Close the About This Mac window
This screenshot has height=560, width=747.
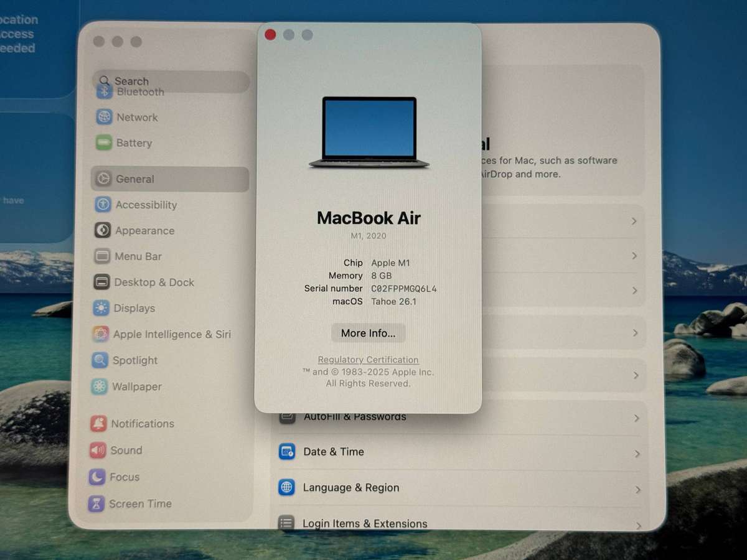pyautogui.click(x=270, y=35)
